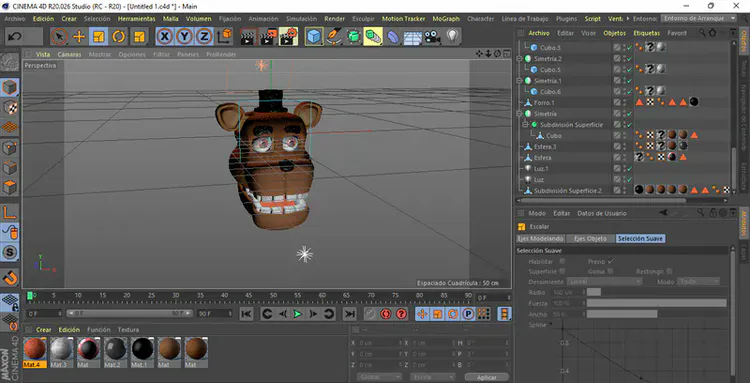
Task: Add a Camera object
Action: pyautogui.click(x=432, y=36)
